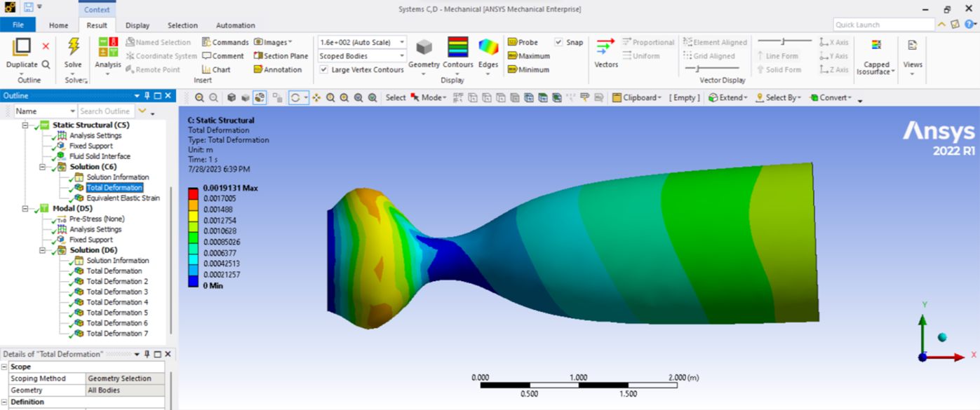Select Pre-Stress (None) in the tree

tap(97, 219)
